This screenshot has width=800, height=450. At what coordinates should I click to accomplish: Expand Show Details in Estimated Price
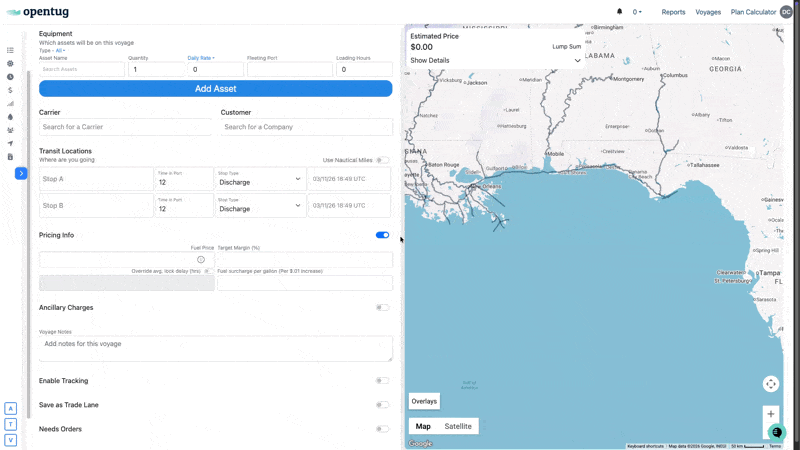tap(495, 60)
